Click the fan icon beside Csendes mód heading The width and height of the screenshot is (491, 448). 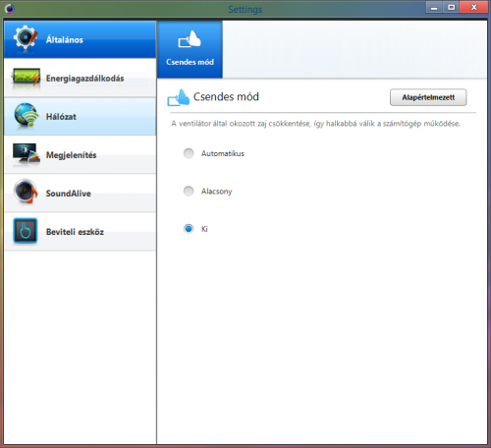point(179,97)
